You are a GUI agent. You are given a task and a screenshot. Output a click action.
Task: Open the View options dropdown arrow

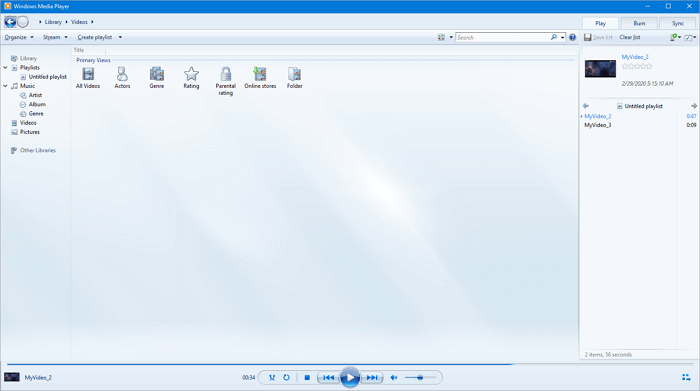click(451, 37)
